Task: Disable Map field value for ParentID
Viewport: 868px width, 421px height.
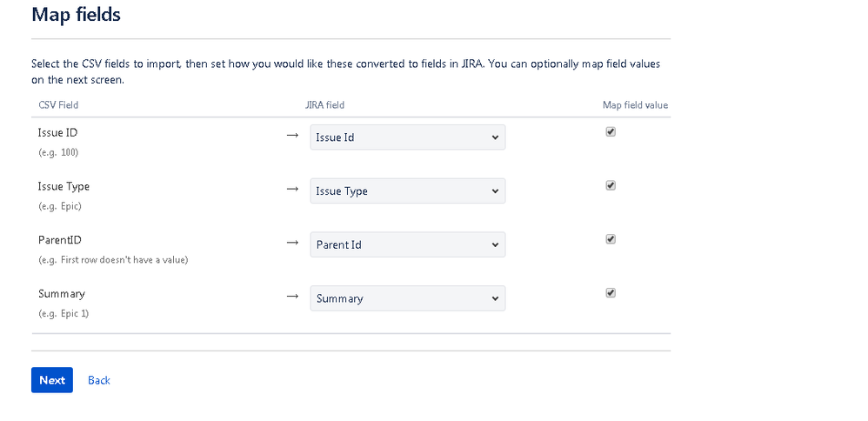Action: (611, 239)
